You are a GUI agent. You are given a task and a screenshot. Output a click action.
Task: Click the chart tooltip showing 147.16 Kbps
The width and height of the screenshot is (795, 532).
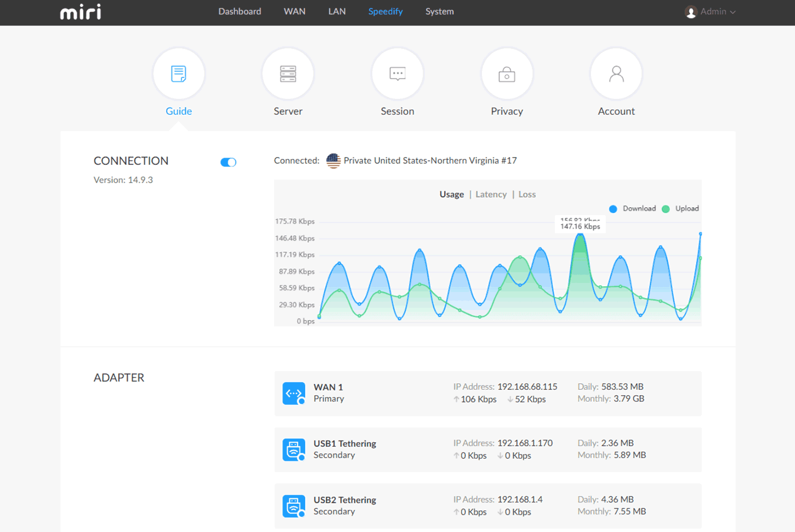[x=580, y=225]
